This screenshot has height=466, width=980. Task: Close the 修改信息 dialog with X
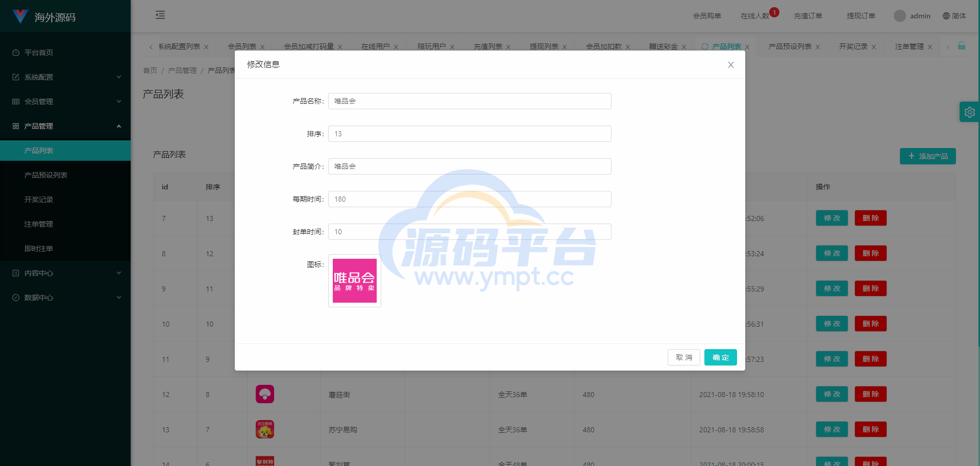731,65
